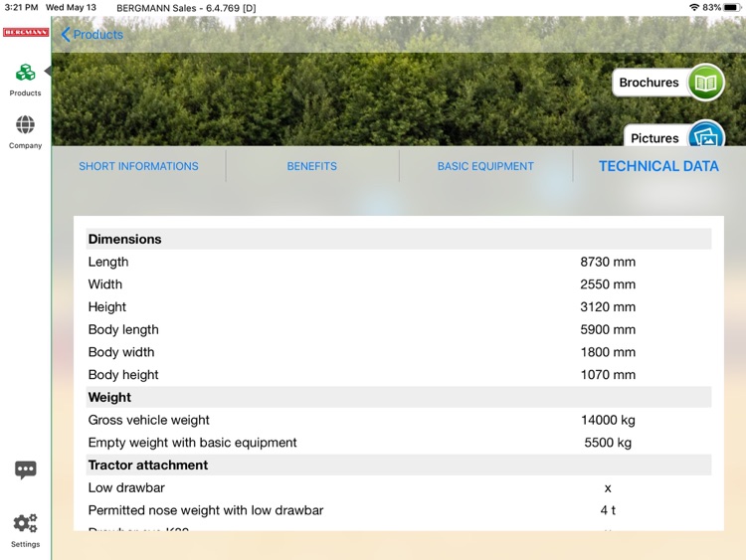
Task: Tap the BERGMANN Sales version title
Action: tap(186, 8)
